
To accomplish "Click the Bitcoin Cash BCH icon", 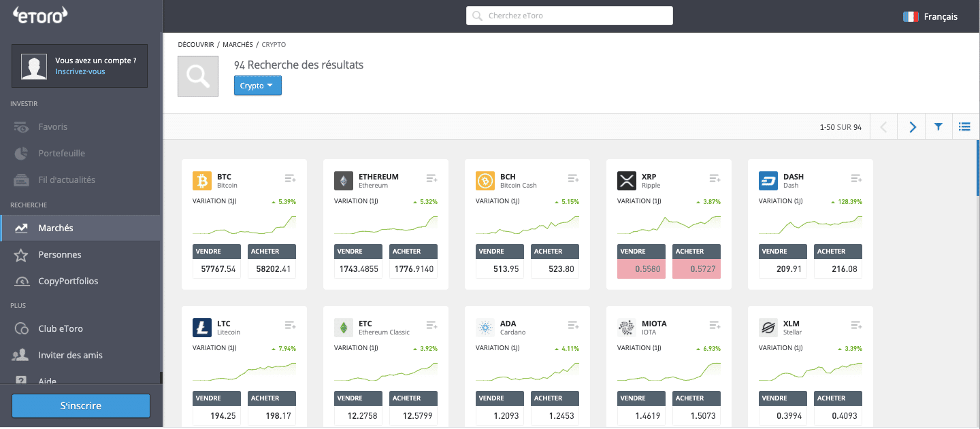I will 485,181.
